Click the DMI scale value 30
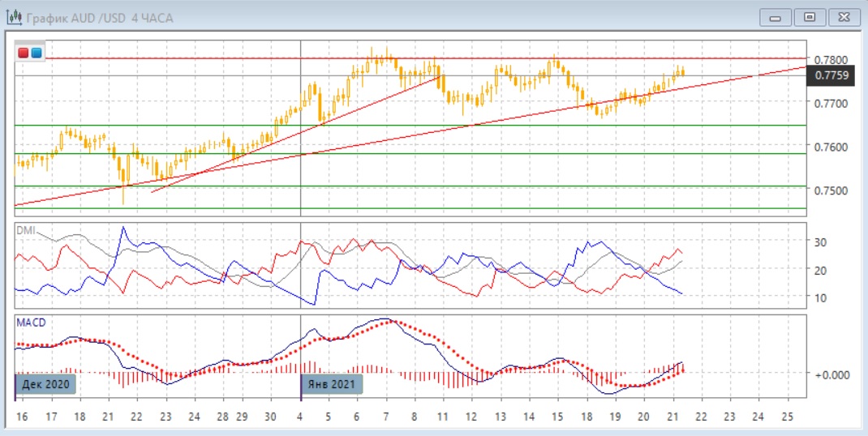 [819, 242]
